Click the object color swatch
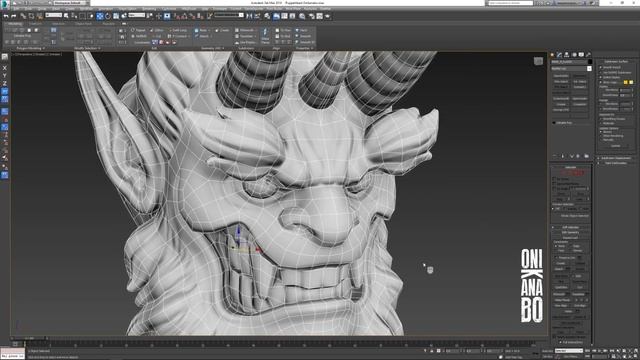The image size is (640, 360). coord(590,62)
